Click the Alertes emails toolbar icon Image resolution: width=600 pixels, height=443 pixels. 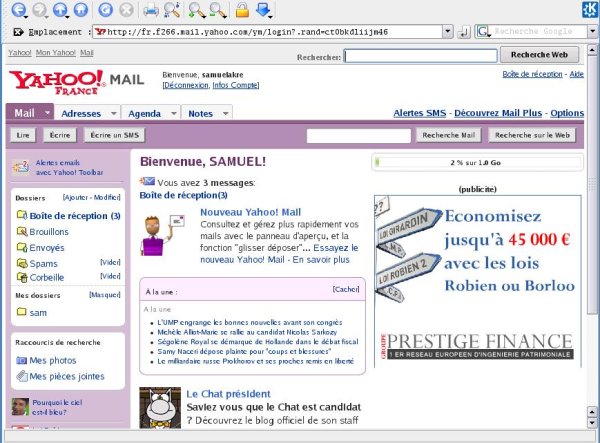(x=21, y=167)
